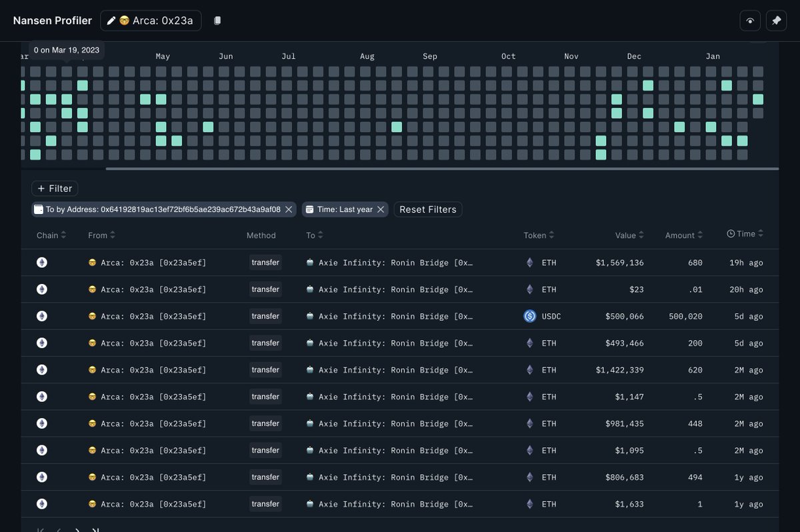Remove the Time: Last year filter
The height and width of the screenshot is (532, 800).
point(381,209)
